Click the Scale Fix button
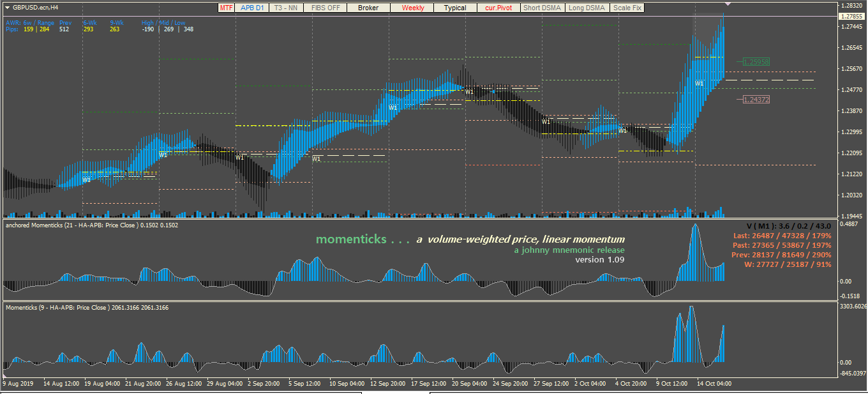 [x=627, y=8]
